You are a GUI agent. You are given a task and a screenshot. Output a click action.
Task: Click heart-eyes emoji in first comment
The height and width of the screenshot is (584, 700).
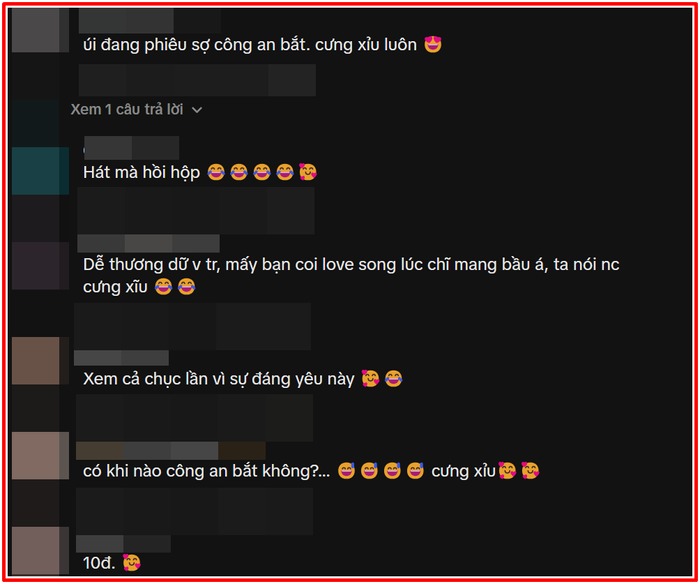[x=433, y=45]
